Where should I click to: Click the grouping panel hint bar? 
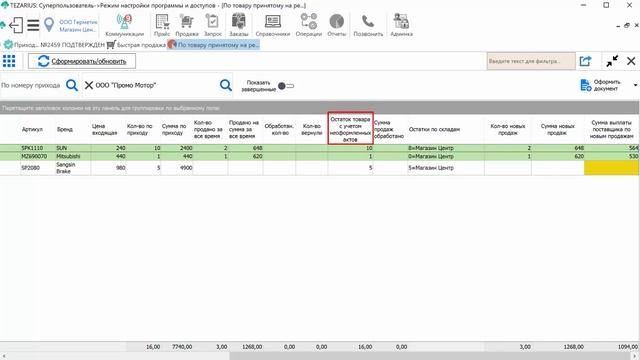click(320, 108)
